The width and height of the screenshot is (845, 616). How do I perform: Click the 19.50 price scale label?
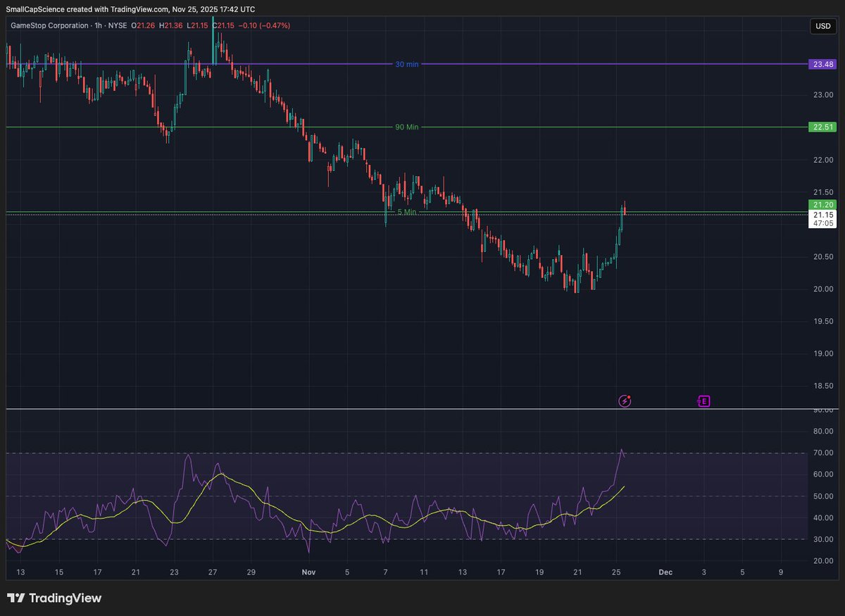click(x=823, y=321)
